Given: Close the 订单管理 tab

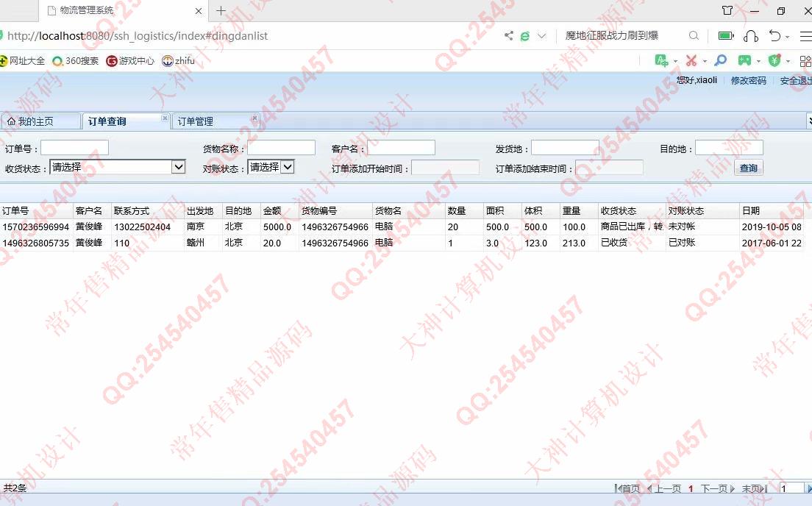Looking at the screenshot, I should click(254, 118).
